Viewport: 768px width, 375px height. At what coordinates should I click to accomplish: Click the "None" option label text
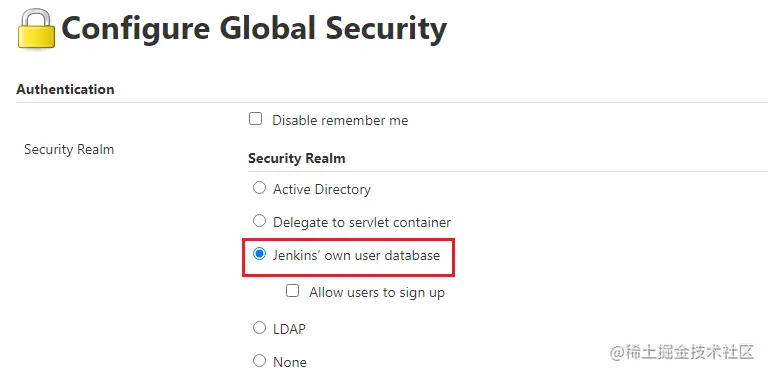pyautogui.click(x=290, y=362)
